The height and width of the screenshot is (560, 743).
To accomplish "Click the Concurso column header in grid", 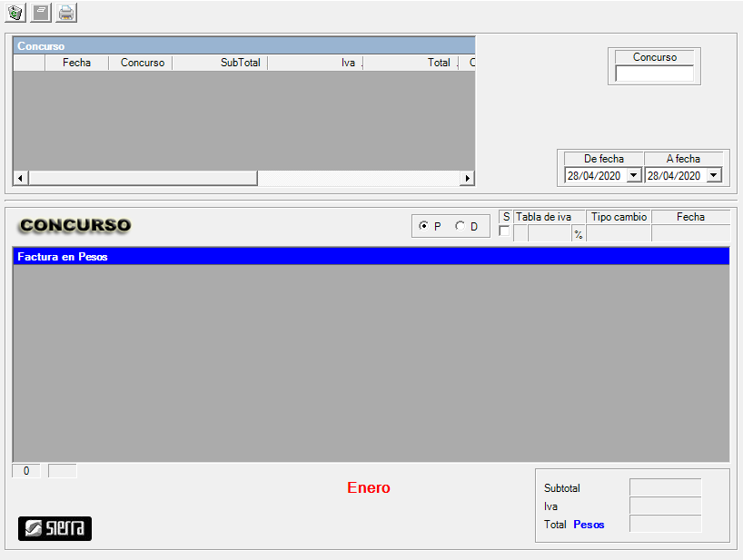I will 142,63.
